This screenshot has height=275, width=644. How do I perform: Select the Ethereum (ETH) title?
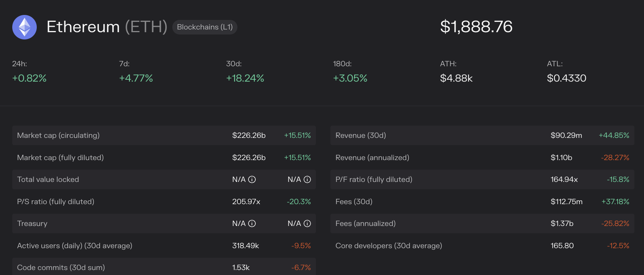pyautogui.click(x=107, y=27)
